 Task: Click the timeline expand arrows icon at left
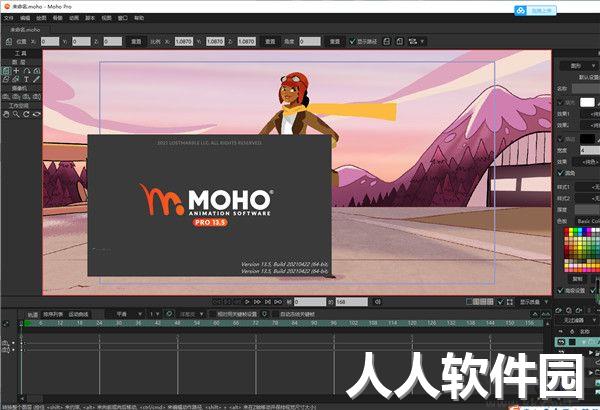point(6,324)
